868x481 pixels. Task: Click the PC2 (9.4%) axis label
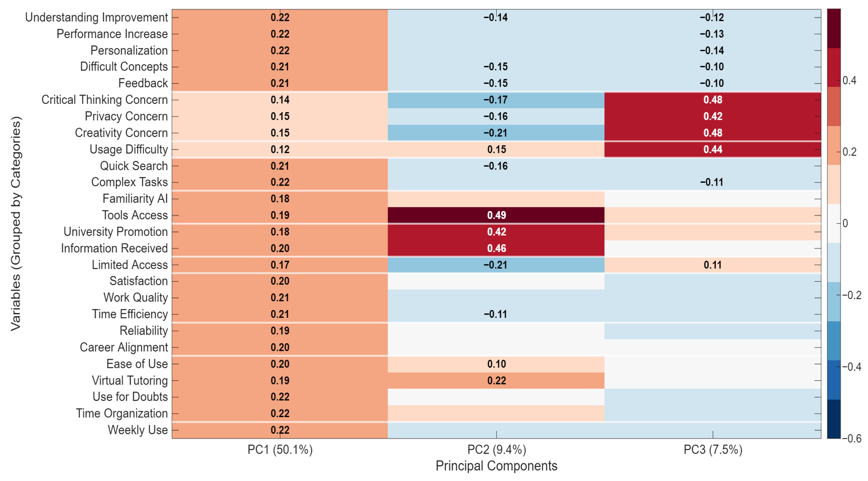(x=496, y=449)
